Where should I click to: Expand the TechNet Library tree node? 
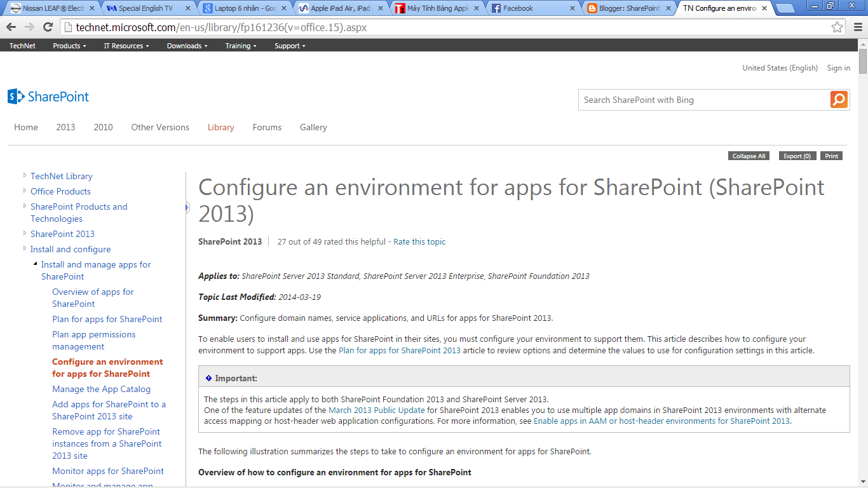click(25, 175)
